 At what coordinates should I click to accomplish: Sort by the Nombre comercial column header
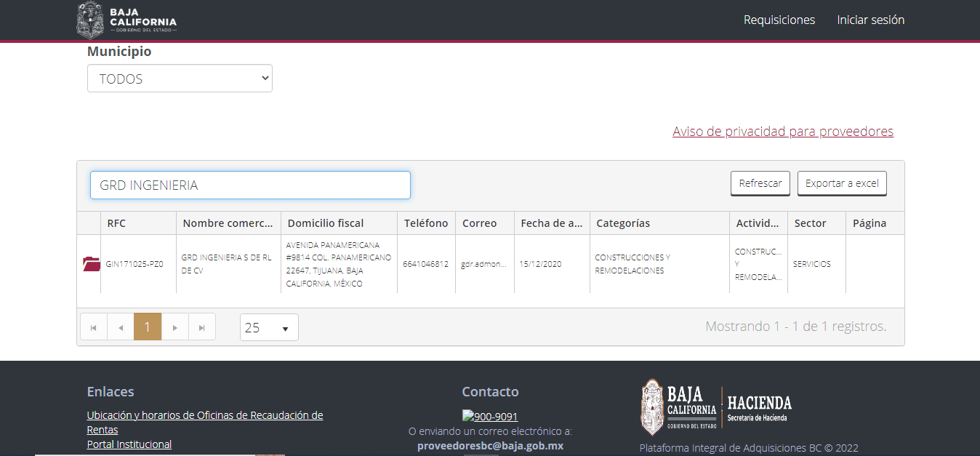(228, 223)
